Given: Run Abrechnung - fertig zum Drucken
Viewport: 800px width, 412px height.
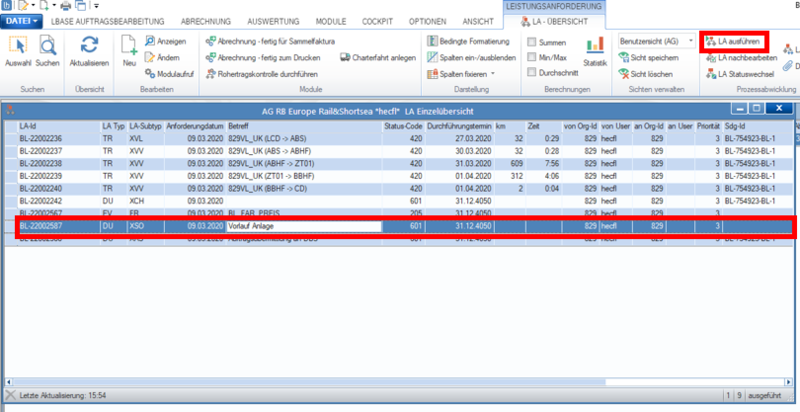Looking at the screenshot, I should tap(263, 58).
